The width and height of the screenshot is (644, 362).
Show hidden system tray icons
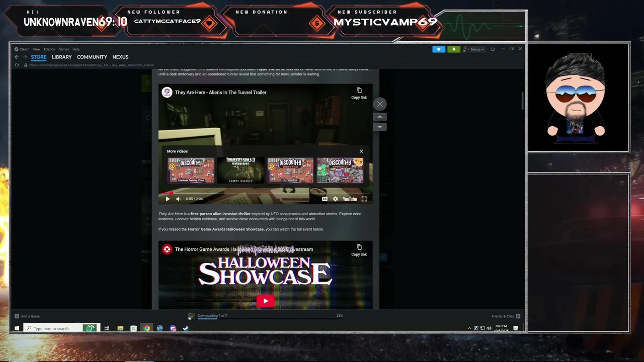click(469, 328)
